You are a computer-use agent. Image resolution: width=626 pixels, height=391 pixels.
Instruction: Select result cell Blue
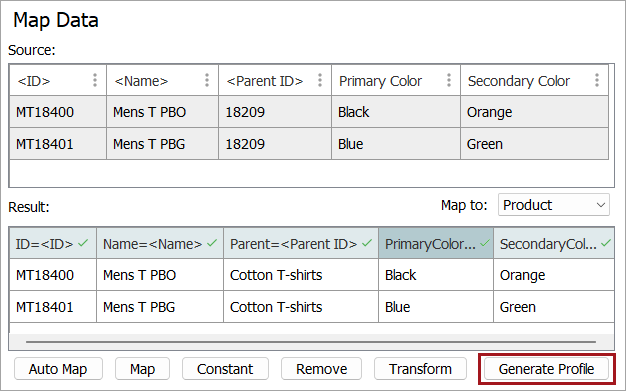click(436, 307)
